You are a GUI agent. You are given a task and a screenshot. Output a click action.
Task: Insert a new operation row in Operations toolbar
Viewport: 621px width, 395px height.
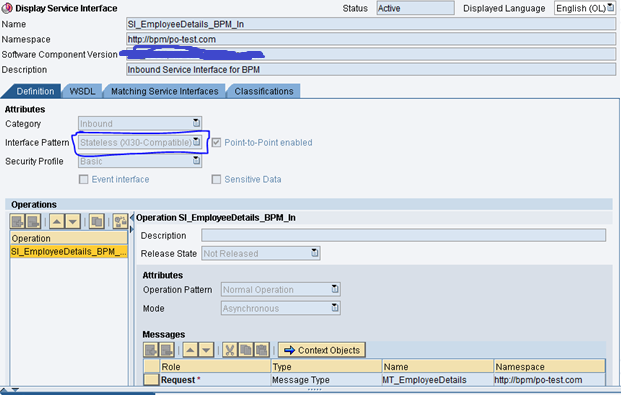tap(17, 221)
